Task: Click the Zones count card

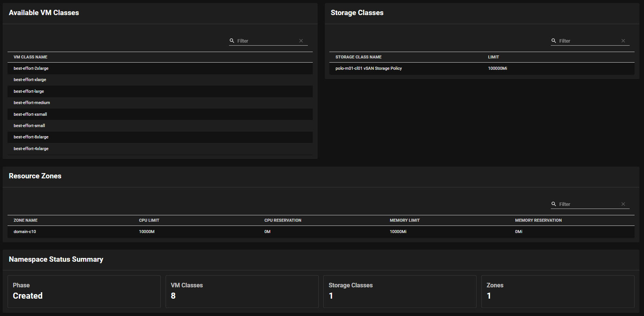Action: coord(558,291)
